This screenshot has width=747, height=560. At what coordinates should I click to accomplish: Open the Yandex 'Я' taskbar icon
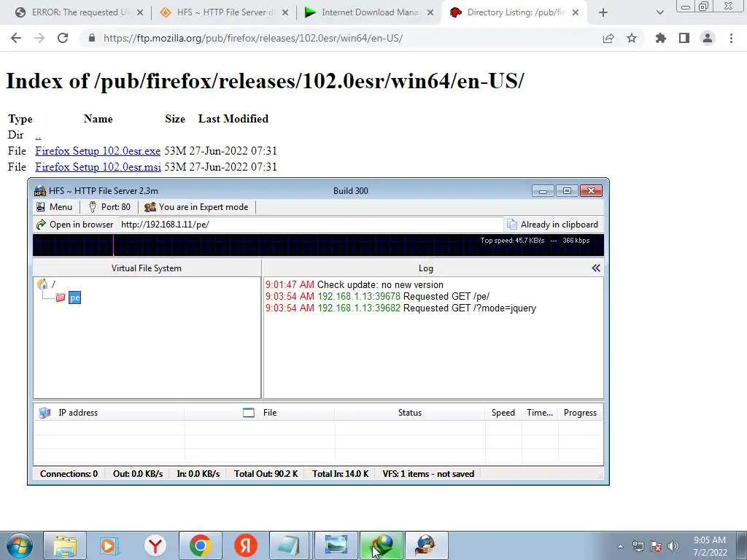[x=246, y=545]
